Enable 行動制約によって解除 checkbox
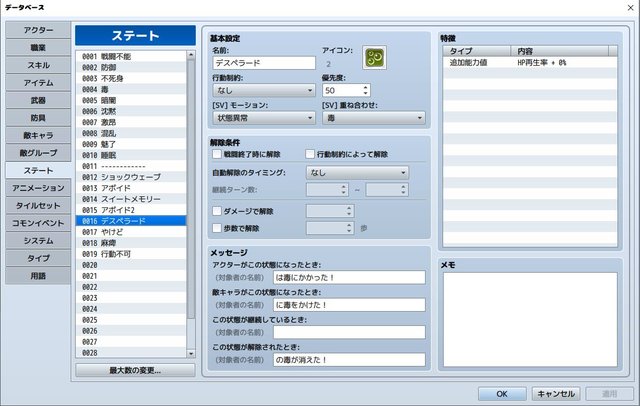 (310, 154)
